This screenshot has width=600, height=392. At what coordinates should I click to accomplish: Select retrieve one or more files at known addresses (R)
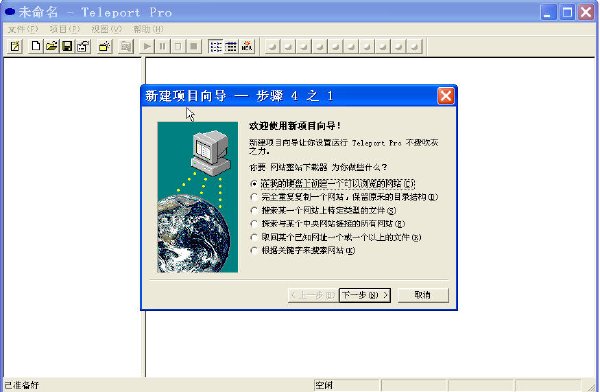pos(336,237)
